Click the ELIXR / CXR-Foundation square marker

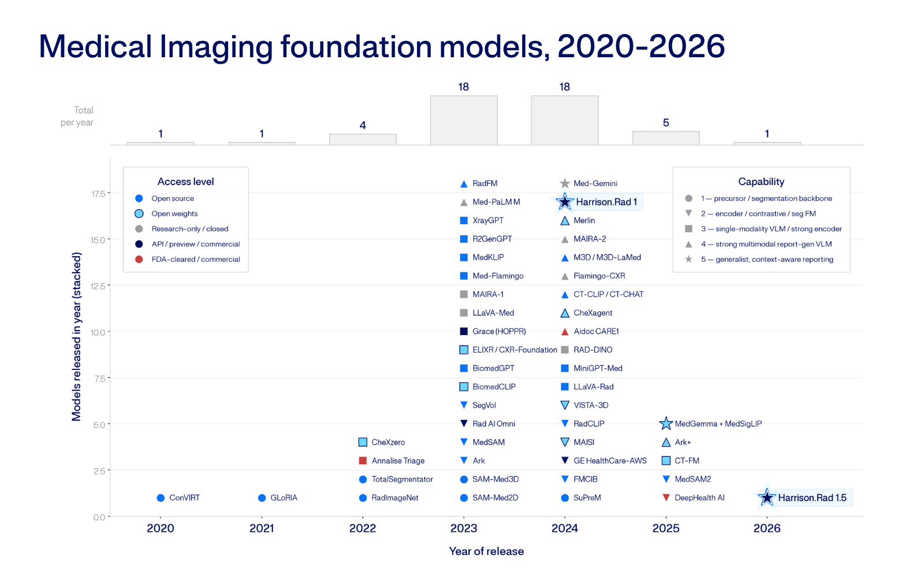464,350
